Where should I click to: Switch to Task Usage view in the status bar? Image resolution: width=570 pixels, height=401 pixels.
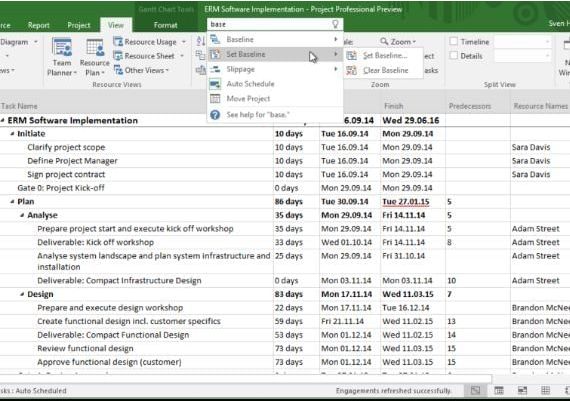pos(499,390)
